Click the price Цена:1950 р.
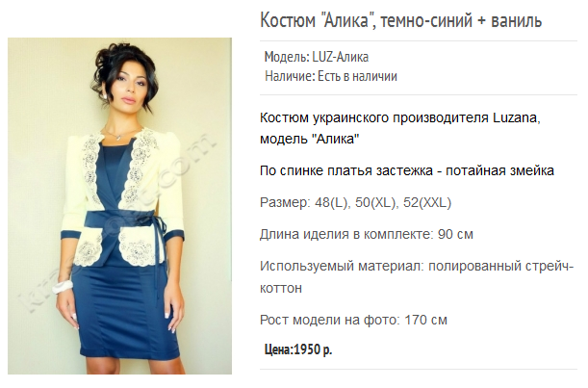This screenshot has height=388, width=588. (298, 349)
